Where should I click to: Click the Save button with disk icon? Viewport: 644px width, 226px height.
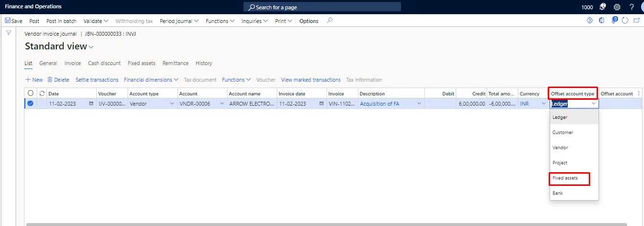(x=13, y=21)
